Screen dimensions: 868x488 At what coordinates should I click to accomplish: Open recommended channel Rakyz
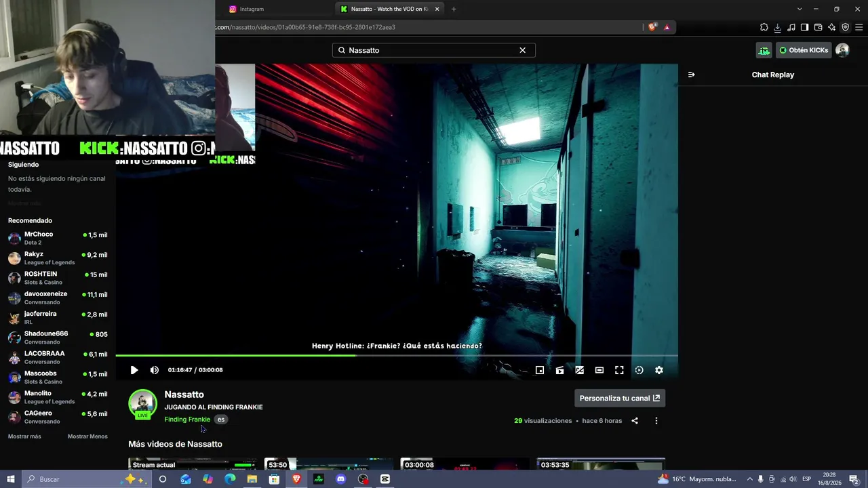(x=58, y=258)
